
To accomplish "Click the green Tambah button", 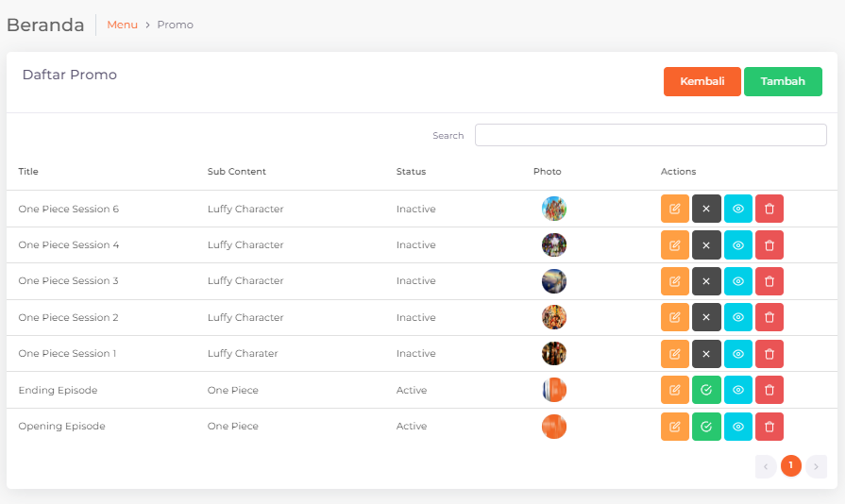I will point(783,82).
